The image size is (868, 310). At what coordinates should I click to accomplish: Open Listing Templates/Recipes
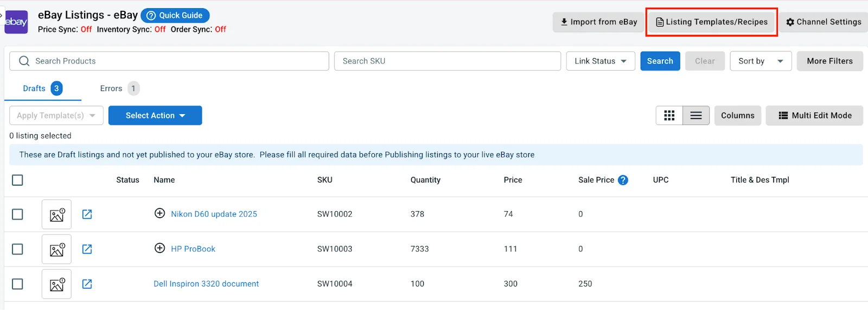pyautogui.click(x=712, y=22)
